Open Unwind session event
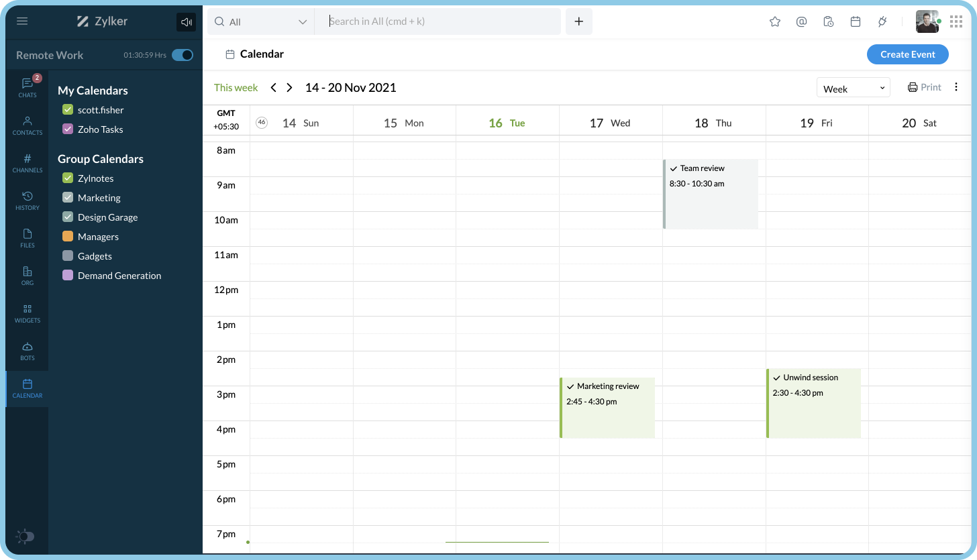 click(x=813, y=403)
